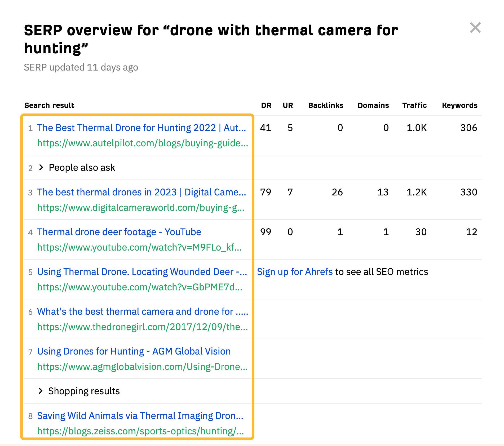The width and height of the screenshot is (504, 446).
Task: Collapse row 2 using its chevron icon
Action: (41, 167)
